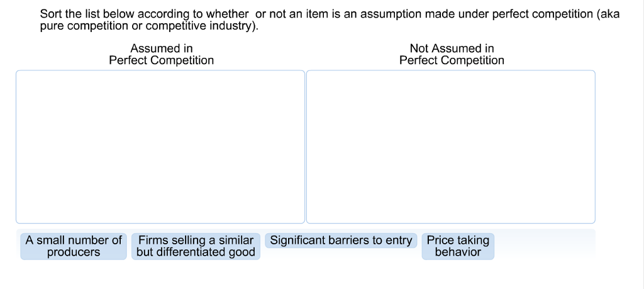The image size is (644, 289).
Task: Click "pure competition or competitive industry" instruction line
Action: pyautogui.click(x=150, y=27)
